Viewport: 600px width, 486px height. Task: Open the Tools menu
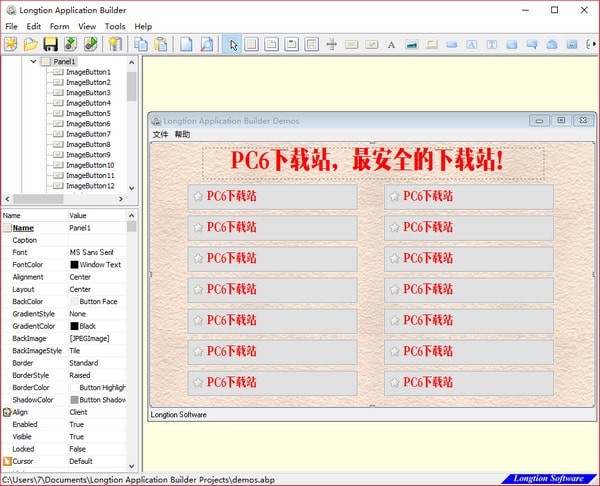click(x=115, y=26)
